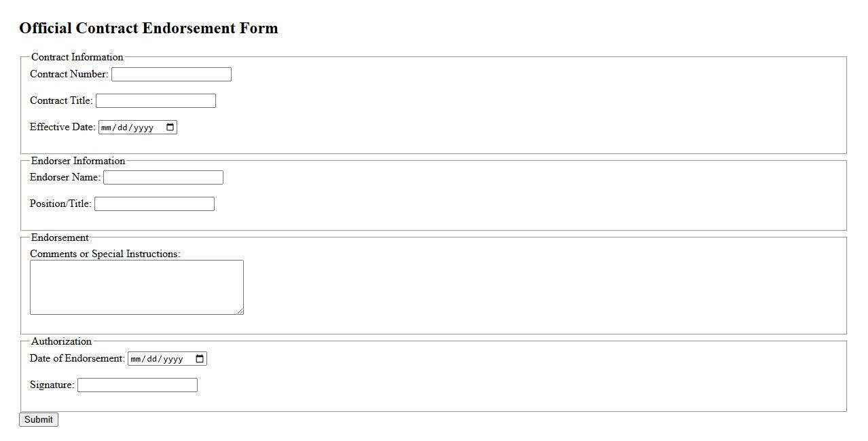Open the Effective Date calendar picker icon

pos(170,128)
